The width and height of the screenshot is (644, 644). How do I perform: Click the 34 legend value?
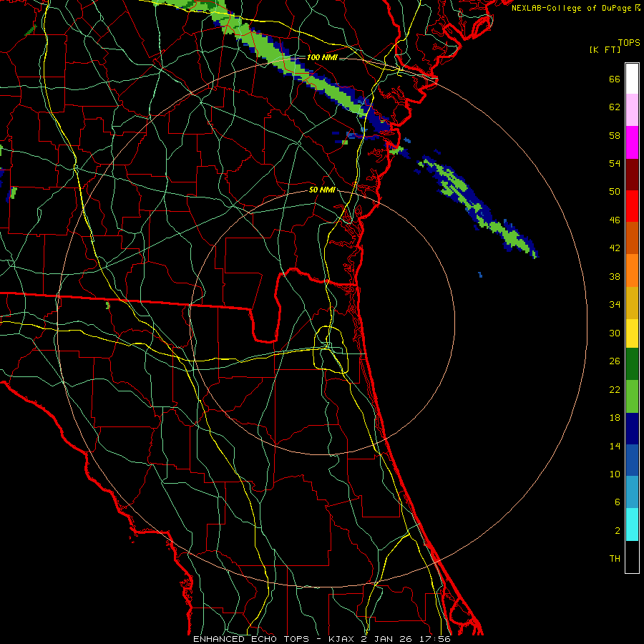click(x=615, y=305)
